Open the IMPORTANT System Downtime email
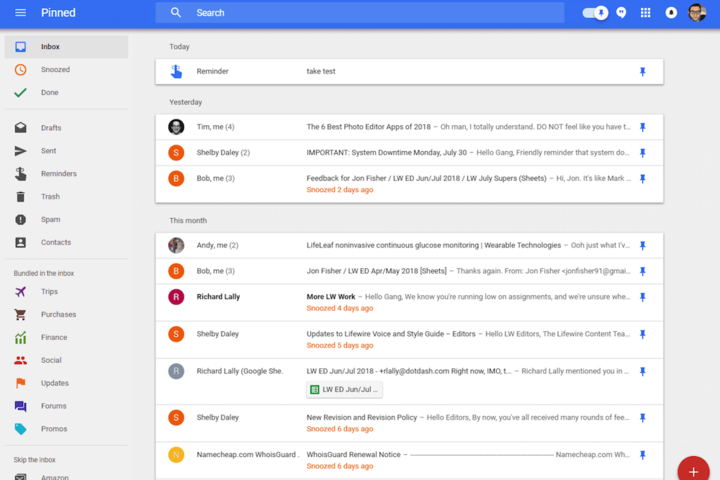Viewport: 720px width, 480px height. [409, 152]
